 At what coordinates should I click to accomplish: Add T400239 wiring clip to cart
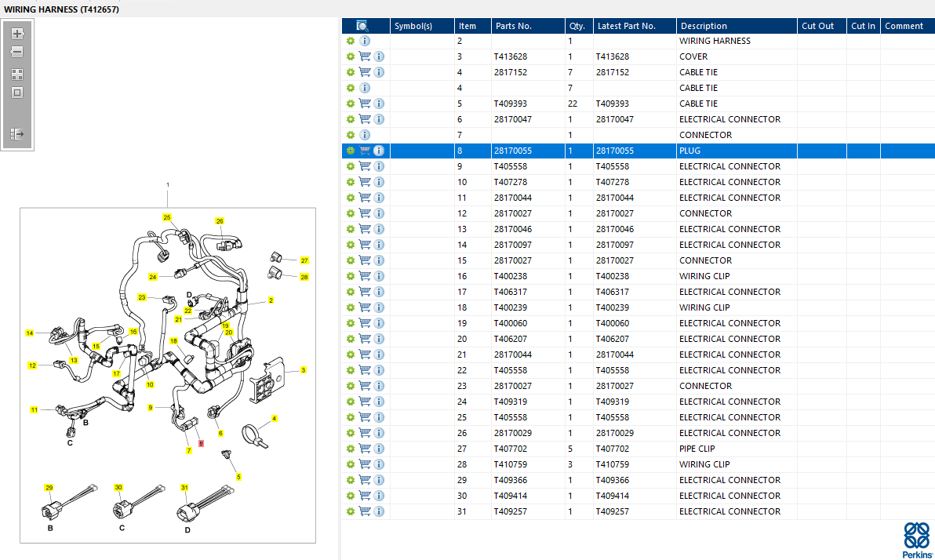click(364, 307)
